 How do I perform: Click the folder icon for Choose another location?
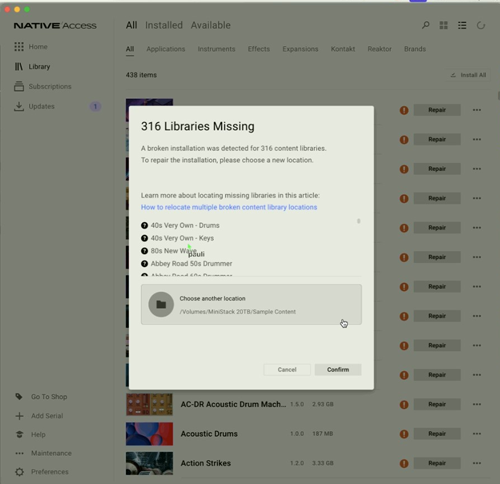(x=161, y=304)
